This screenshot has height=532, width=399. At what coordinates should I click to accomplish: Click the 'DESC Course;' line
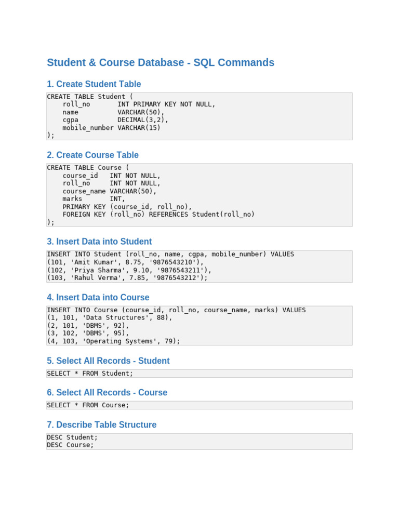click(70, 445)
